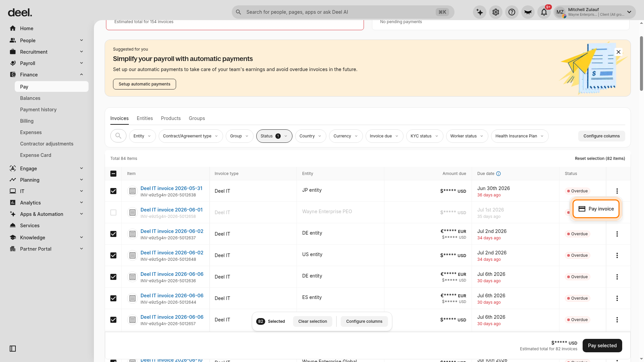Choose Pay invoice menu option

click(596, 209)
